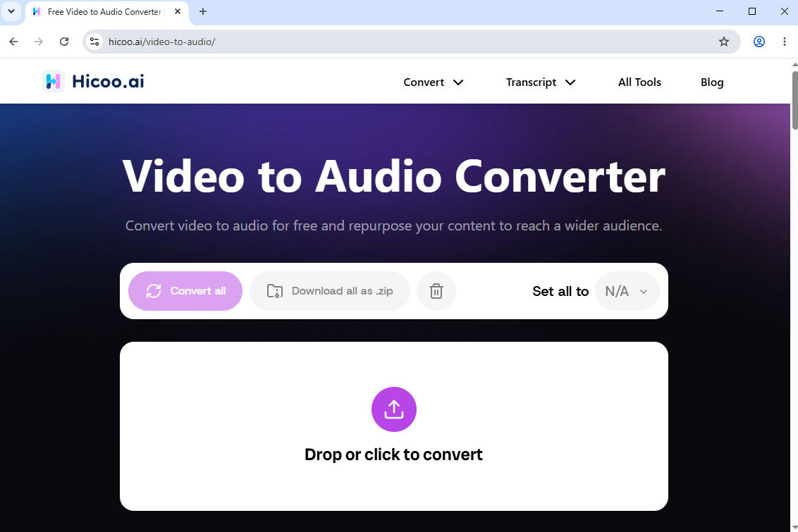The image size is (798, 532).
Task: Open a new browser tab
Action: [x=202, y=11]
